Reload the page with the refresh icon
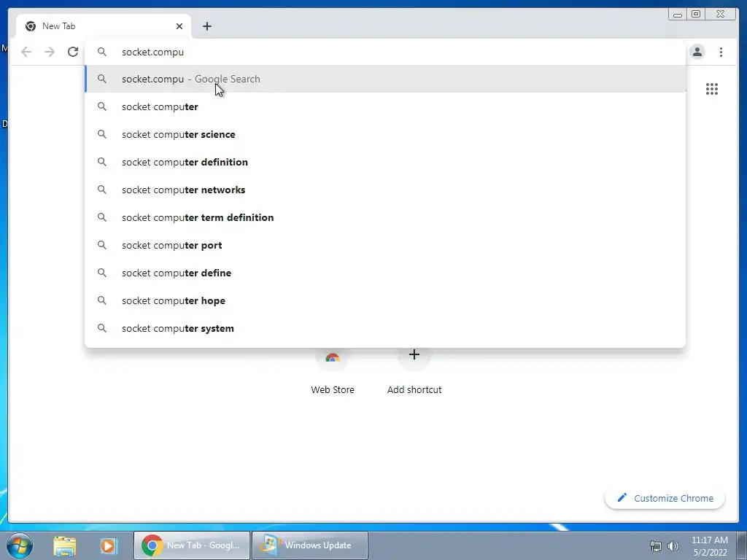The width and height of the screenshot is (747, 560). [x=73, y=52]
